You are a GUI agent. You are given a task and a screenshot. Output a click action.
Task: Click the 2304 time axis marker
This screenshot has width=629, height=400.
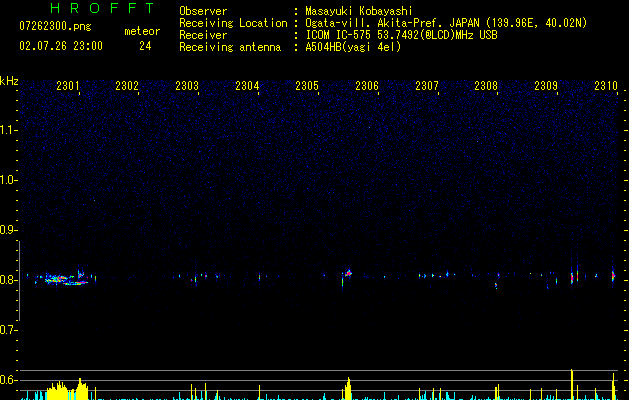point(247,86)
